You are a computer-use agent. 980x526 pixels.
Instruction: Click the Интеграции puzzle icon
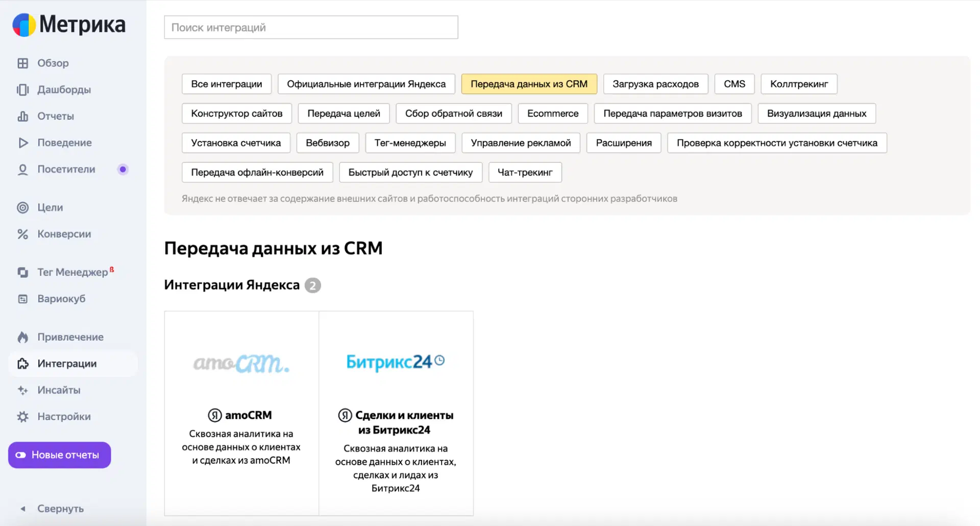[x=22, y=364]
